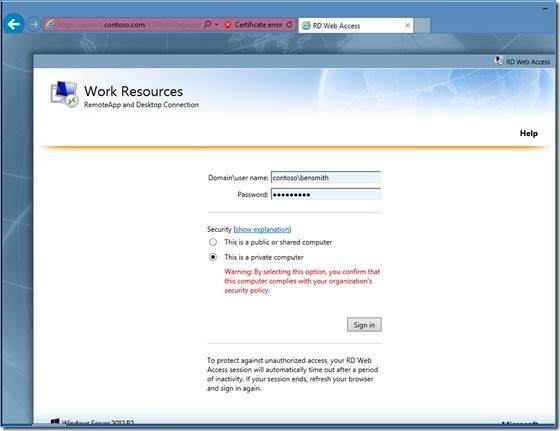Open the Help link

coord(529,134)
